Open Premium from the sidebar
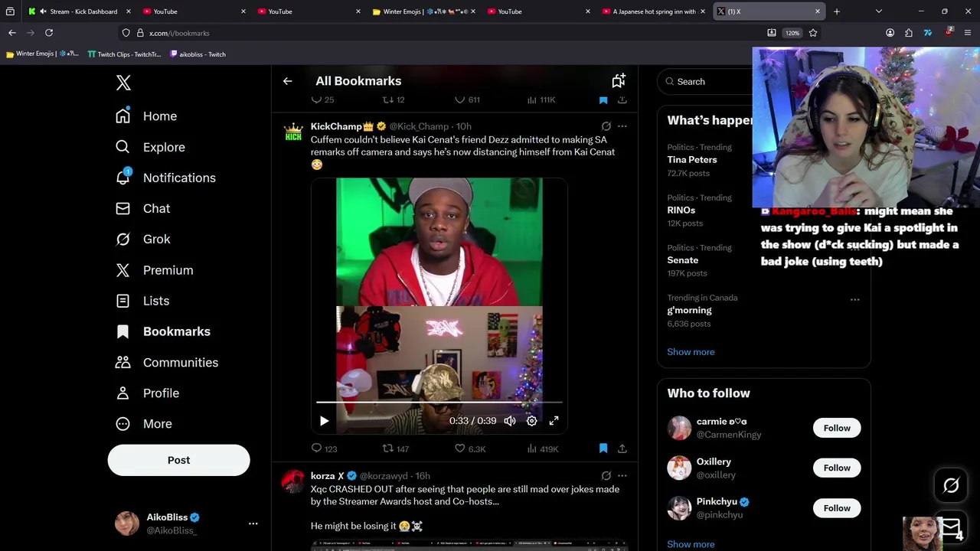980x551 pixels. click(154, 270)
